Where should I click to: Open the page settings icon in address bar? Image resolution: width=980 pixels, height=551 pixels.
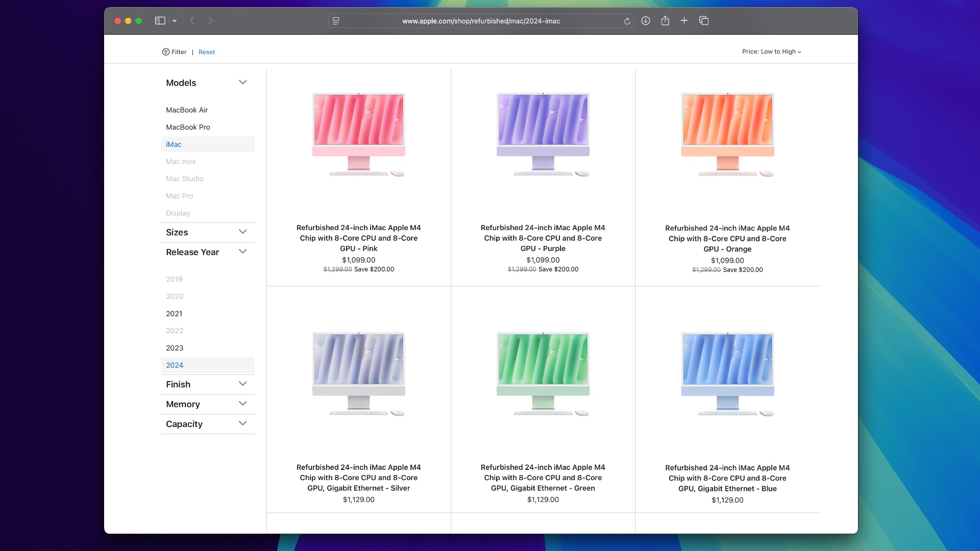pos(336,21)
